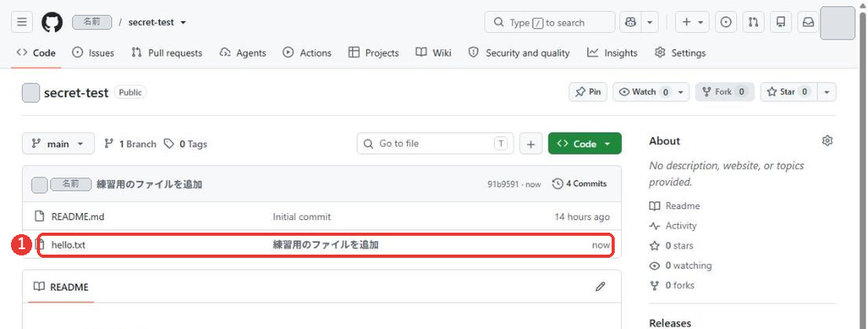The image size is (868, 329).
Task: Open the Wiki tab
Action: point(433,53)
